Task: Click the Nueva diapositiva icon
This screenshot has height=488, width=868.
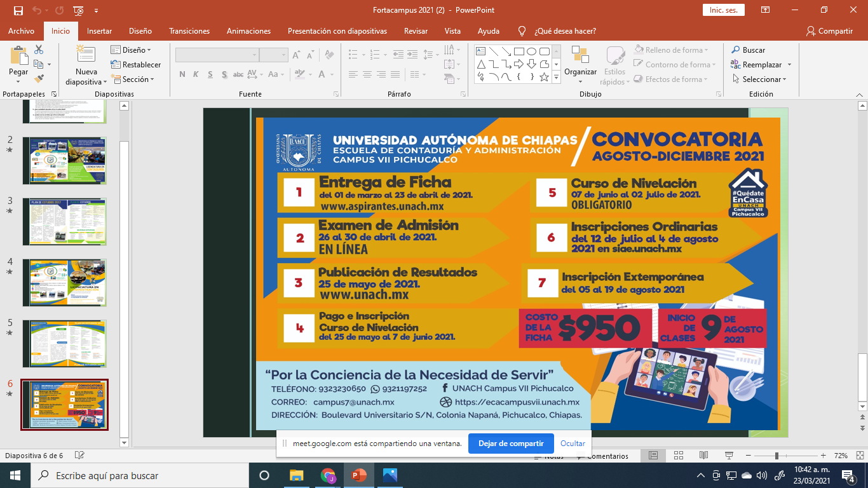Action: pos(85,55)
